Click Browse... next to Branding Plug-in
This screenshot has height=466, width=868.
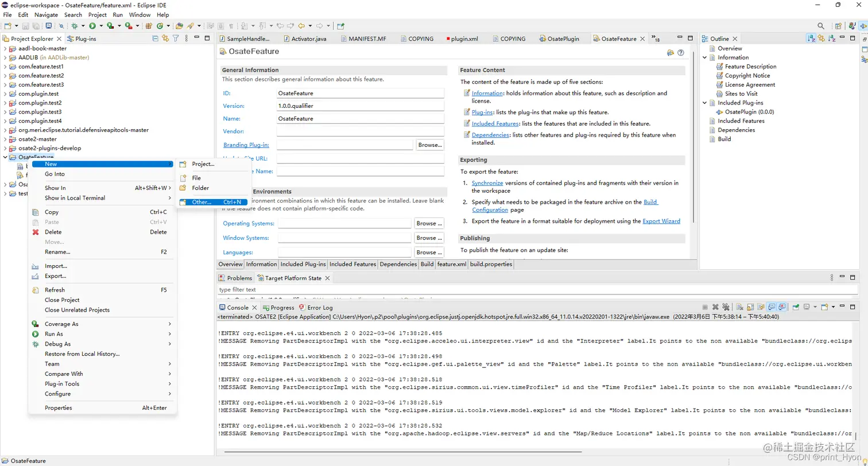click(x=429, y=145)
